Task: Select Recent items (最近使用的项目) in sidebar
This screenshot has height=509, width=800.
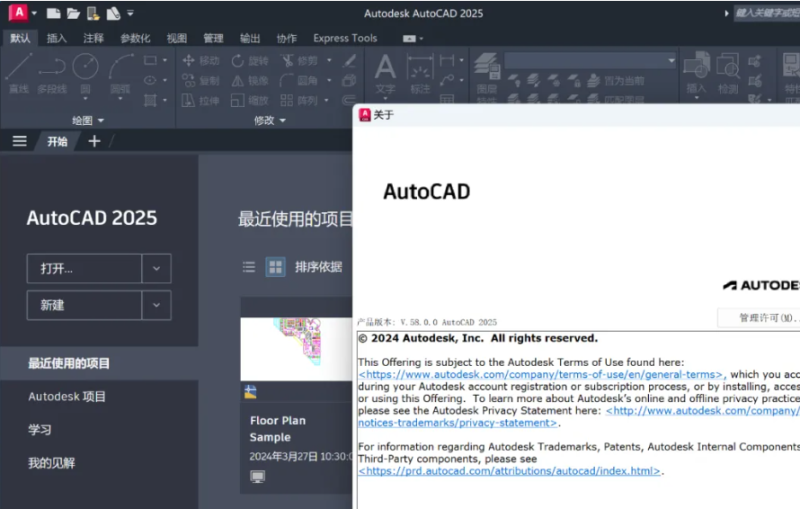Action: point(99,363)
